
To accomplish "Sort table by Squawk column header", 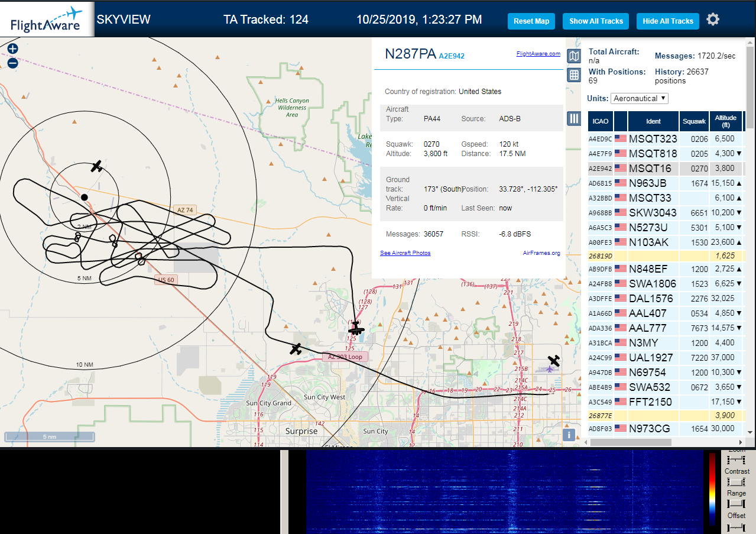I will pos(694,121).
